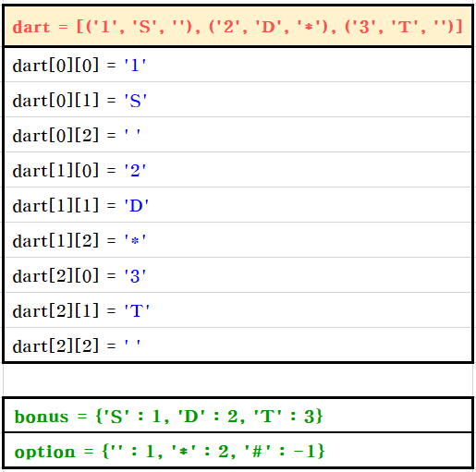Click the green bonus dictionary cell
Image resolution: width=476 pixels, height=472 pixels.
point(238,416)
